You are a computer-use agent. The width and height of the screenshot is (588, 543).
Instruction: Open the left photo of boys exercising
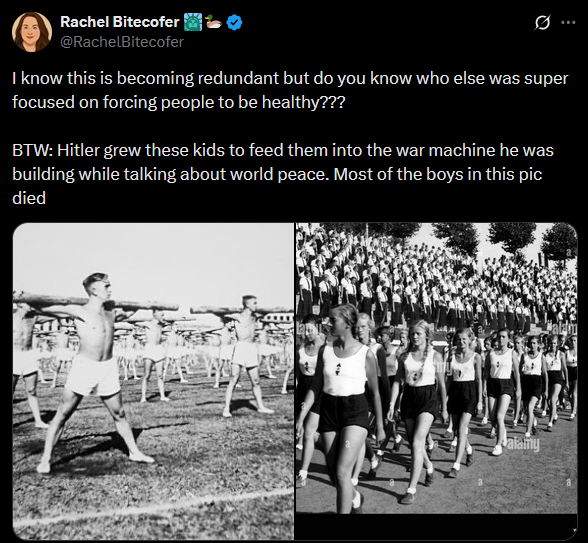pyautogui.click(x=153, y=381)
